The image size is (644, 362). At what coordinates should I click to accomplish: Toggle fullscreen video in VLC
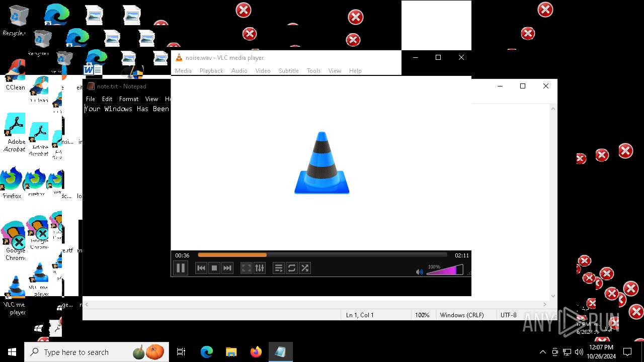pos(246,268)
